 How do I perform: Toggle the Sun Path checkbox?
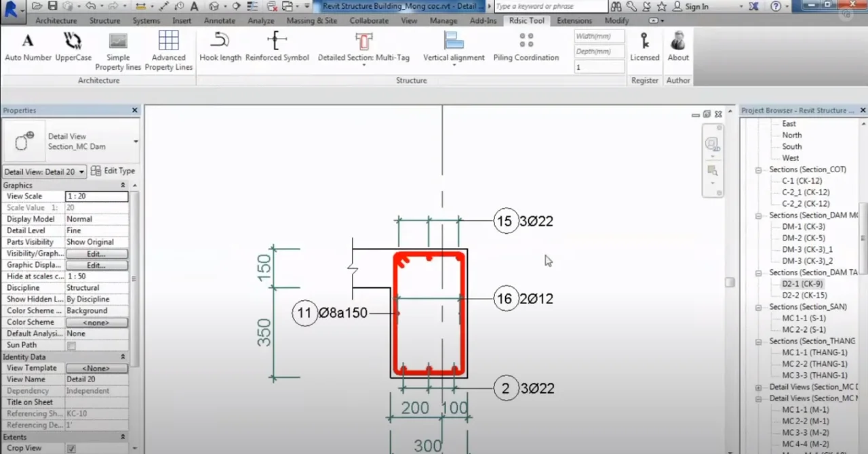71,346
